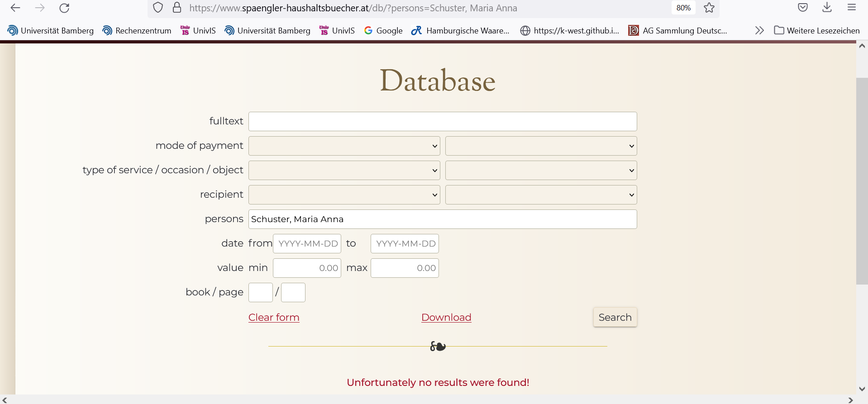This screenshot has width=868, height=404.
Task: Click the Clear form link
Action: (x=274, y=317)
